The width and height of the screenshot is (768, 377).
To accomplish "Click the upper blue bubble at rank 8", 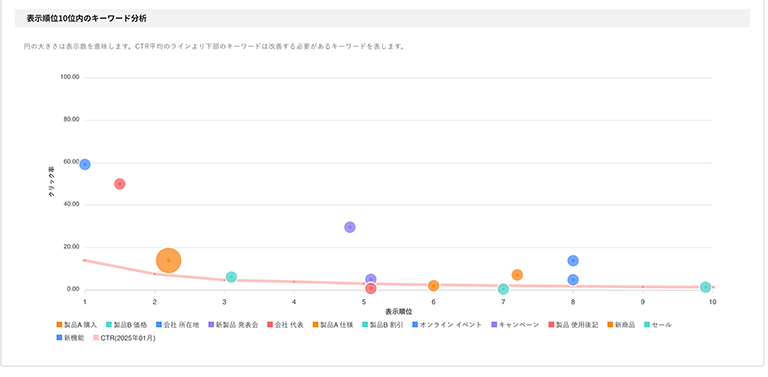I will point(573,261).
